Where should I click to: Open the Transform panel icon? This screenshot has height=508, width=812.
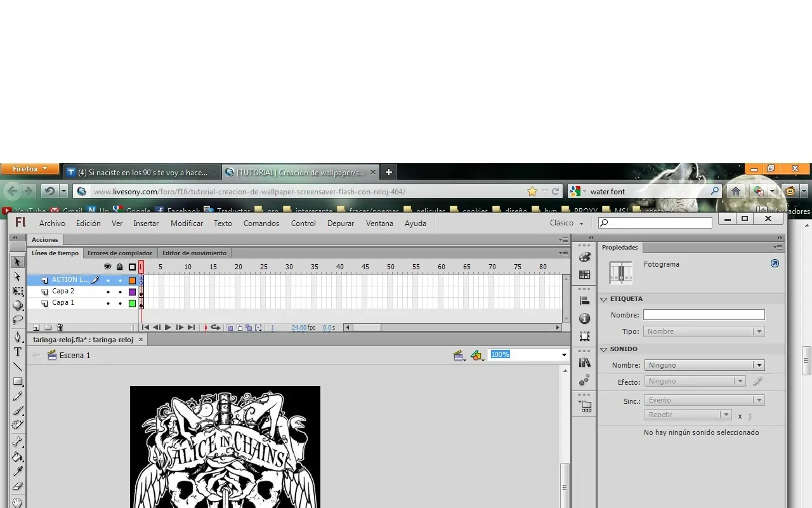[x=585, y=337]
